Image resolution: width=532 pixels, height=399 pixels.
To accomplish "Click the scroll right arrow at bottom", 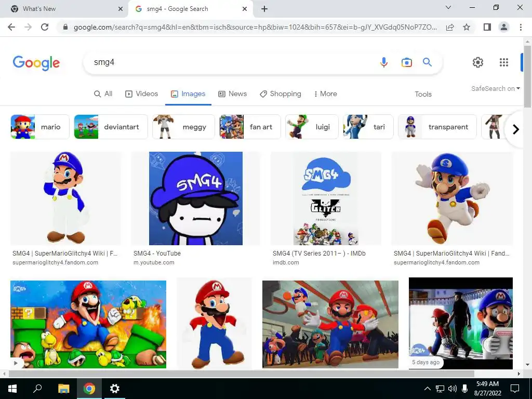I will tap(519, 374).
